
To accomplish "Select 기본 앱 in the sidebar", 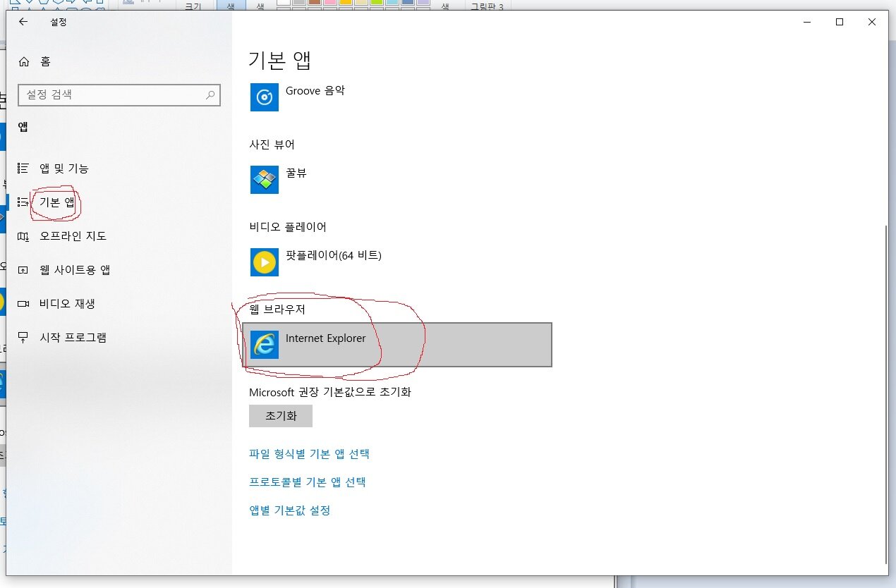I will [56, 202].
